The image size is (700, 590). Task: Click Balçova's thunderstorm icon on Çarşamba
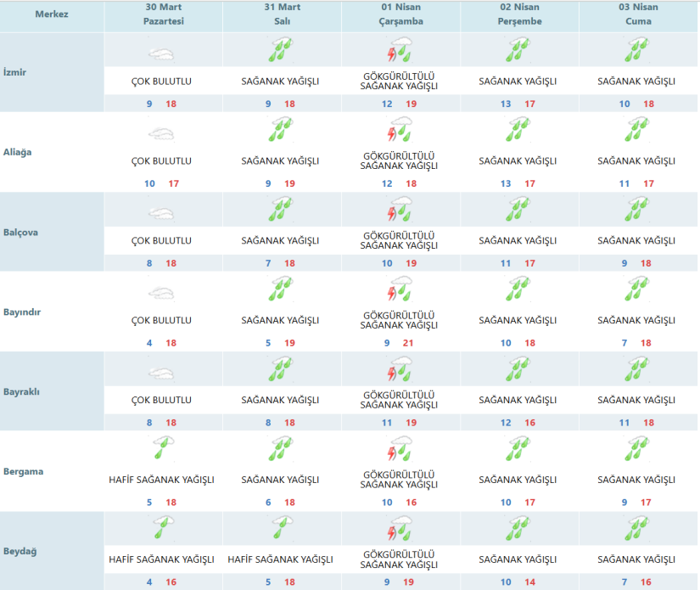399,212
